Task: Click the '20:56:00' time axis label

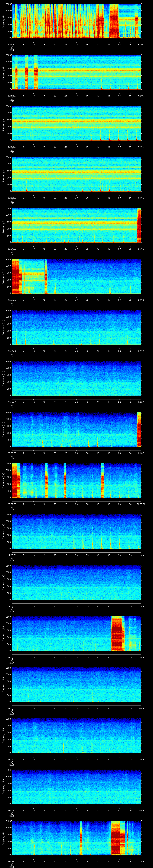Action: [12, 351]
